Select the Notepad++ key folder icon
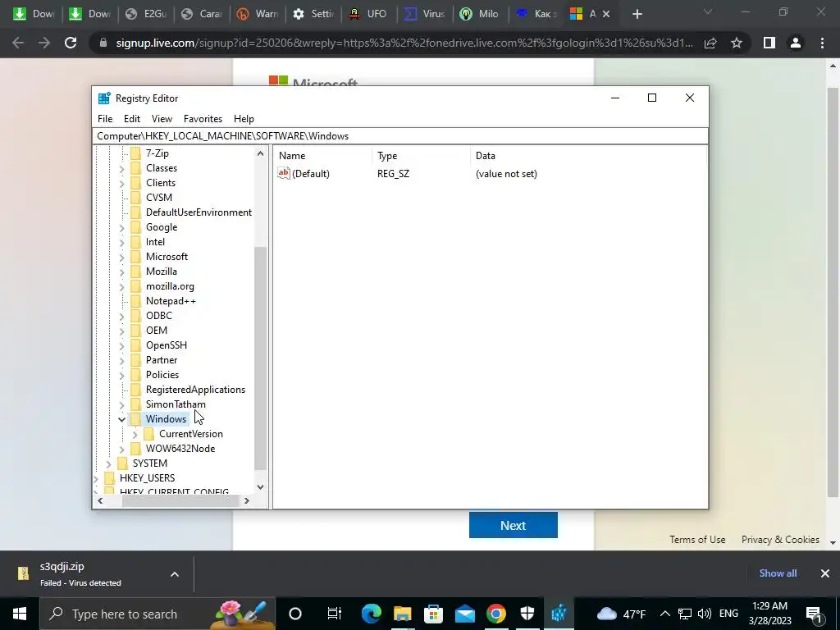This screenshot has width=840, height=630. click(136, 301)
